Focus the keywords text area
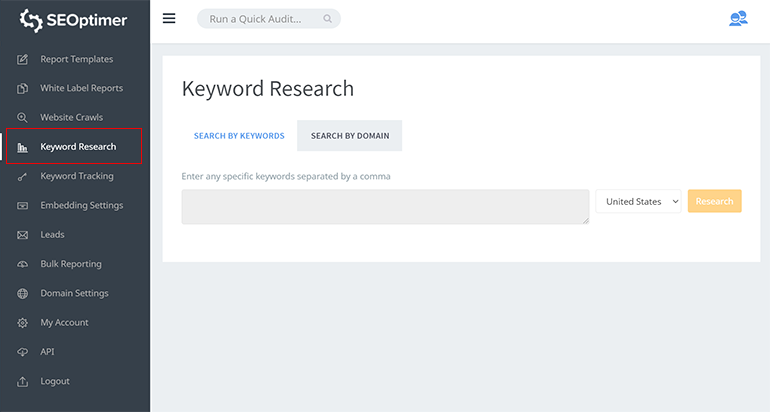The image size is (770, 412). (x=385, y=207)
